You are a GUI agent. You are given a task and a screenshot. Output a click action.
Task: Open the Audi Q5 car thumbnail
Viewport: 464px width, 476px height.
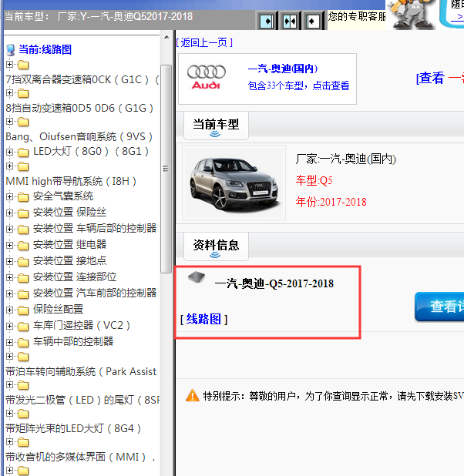pyautogui.click(x=234, y=183)
